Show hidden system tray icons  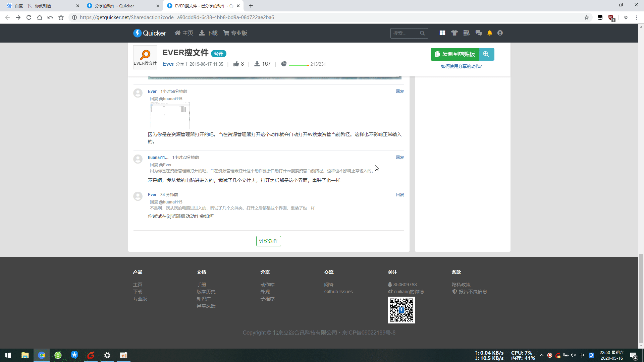click(542, 355)
